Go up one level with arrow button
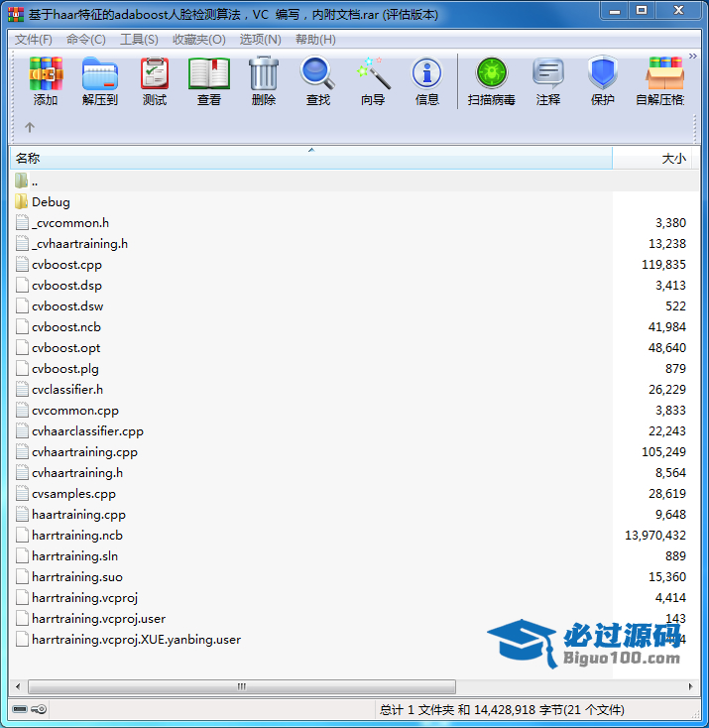This screenshot has height=728, width=709. [x=30, y=127]
